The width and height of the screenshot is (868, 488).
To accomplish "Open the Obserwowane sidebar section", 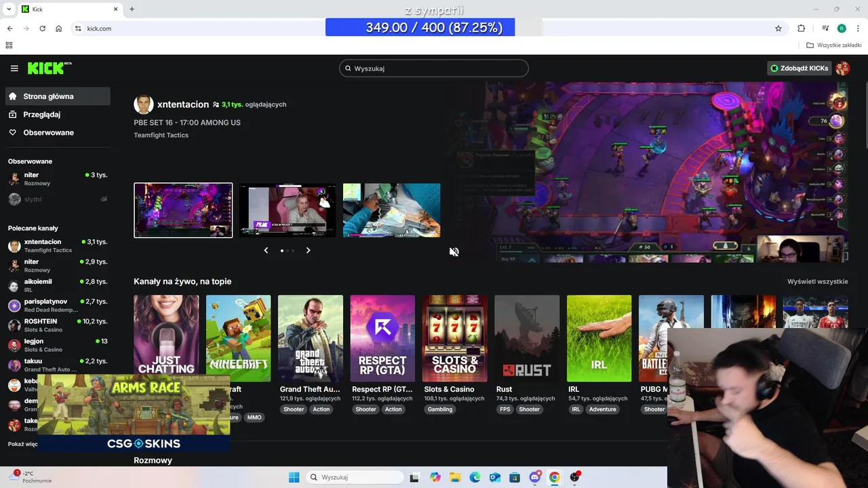I will pos(58,133).
